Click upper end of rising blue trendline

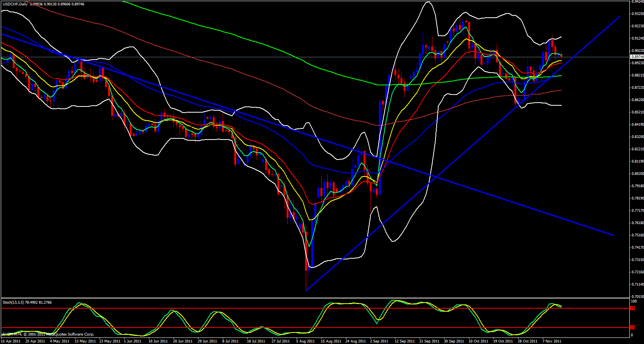pos(620,17)
